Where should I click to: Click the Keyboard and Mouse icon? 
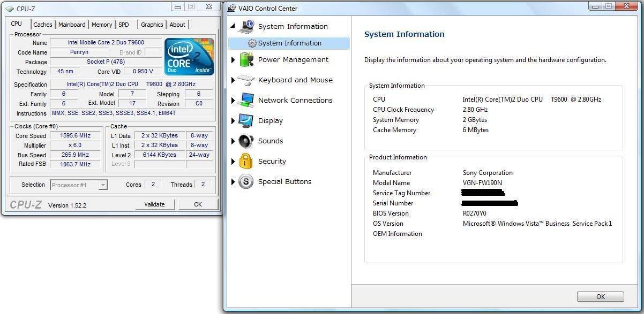point(246,80)
